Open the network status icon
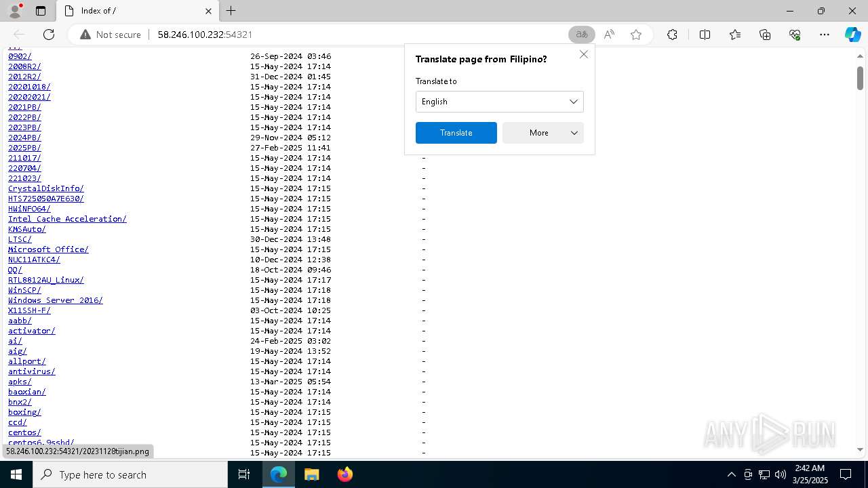The width and height of the screenshot is (868, 488). 764,474
